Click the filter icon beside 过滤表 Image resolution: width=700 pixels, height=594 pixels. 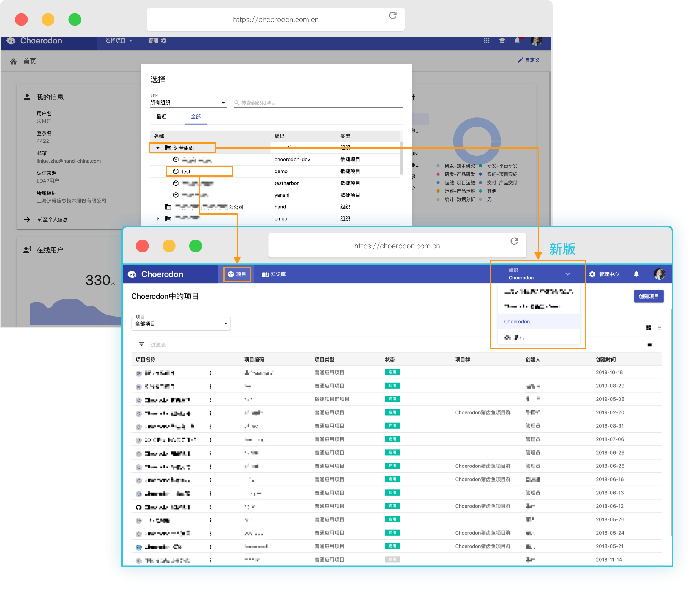pyautogui.click(x=141, y=344)
